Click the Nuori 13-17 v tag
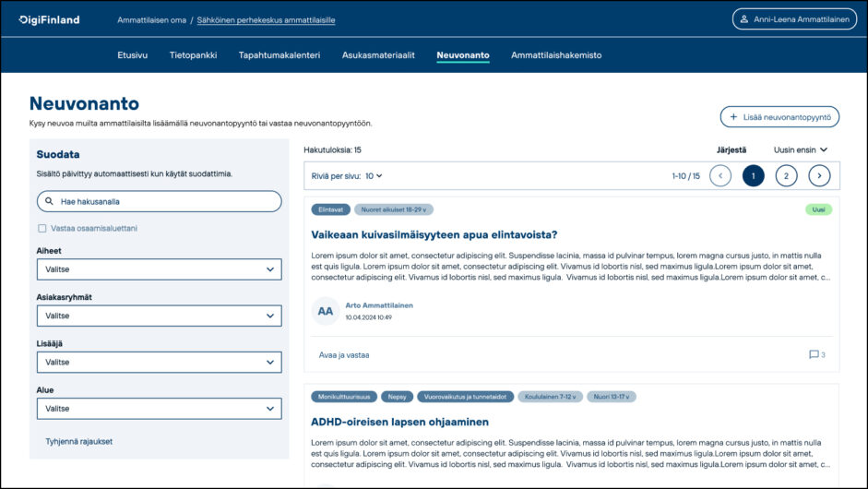The image size is (868, 489). 612,397
